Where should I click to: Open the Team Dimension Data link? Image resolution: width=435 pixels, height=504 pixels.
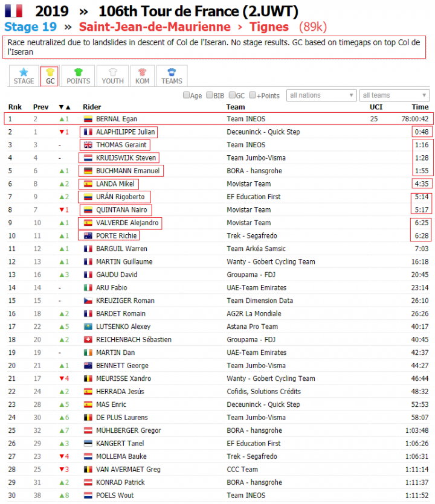coord(260,301)
